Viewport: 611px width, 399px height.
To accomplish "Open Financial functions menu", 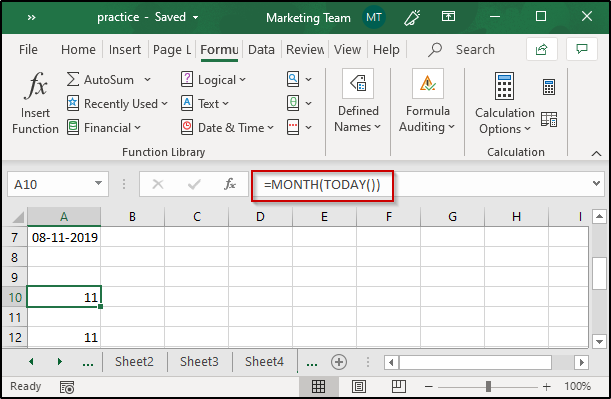I will point(104,128).
